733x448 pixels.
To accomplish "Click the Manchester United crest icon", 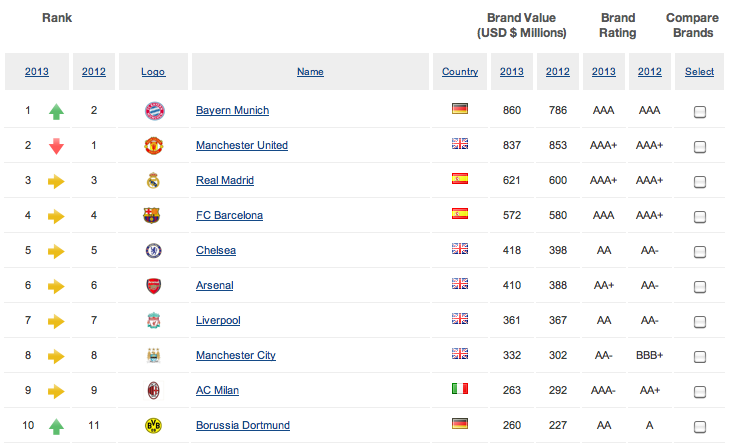I will pyautogui.click(x=153, y=145).
